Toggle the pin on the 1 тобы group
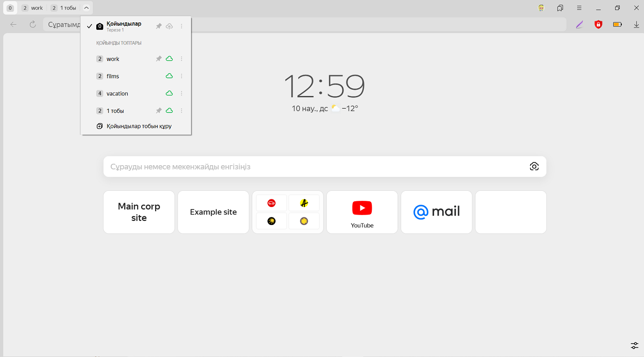Screen dimensions: 644x357 click(159, 111)
